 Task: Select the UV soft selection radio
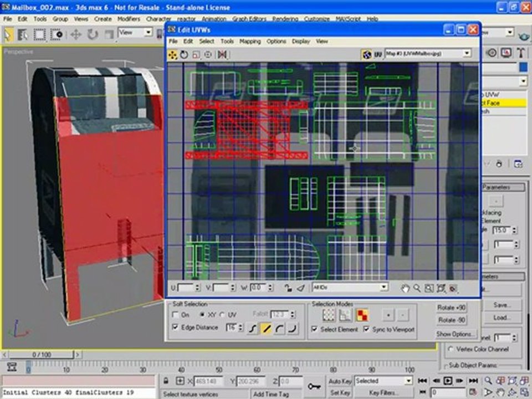pyautogui.click(x=222, y=315)
